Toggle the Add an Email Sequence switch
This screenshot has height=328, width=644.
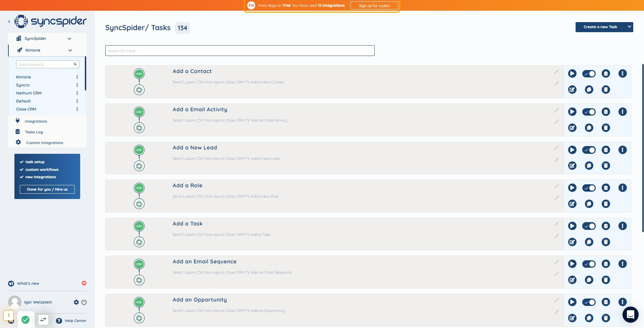tap(589, 264)
